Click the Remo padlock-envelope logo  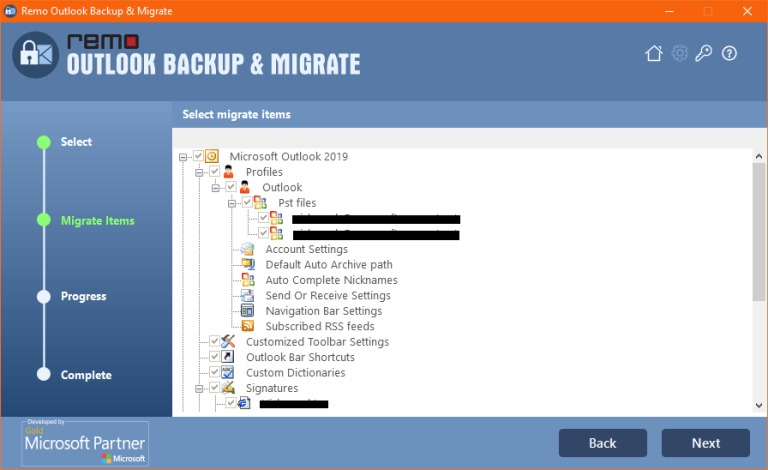click(x=35, y=54)
